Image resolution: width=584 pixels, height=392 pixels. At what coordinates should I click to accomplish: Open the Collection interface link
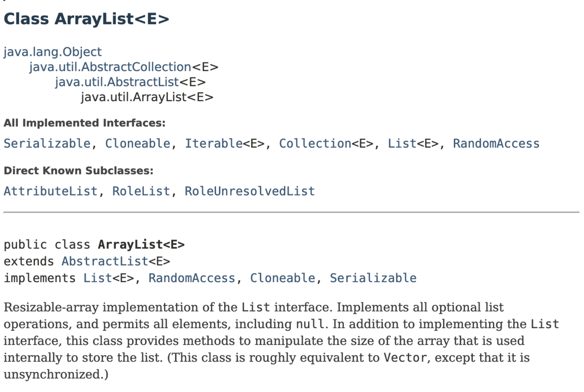[x=315, y=143]
